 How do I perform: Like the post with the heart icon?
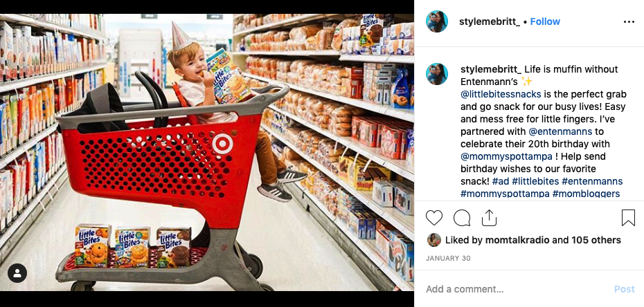pos(433,218)
